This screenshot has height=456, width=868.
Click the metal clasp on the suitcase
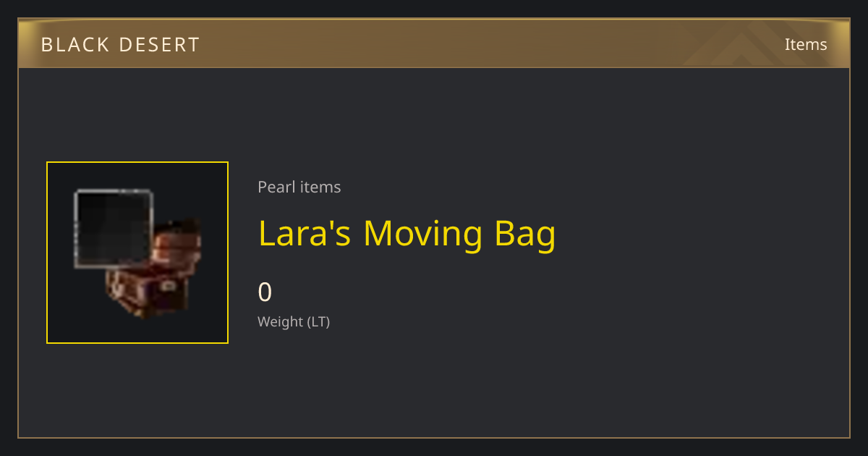click(x=167, y=285)
